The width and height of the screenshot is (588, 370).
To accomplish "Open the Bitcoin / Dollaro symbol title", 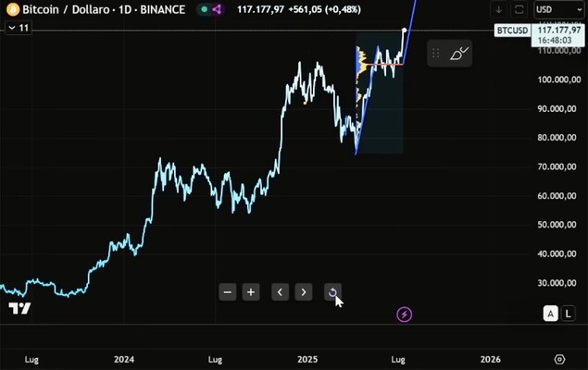I will click(104, 9).
